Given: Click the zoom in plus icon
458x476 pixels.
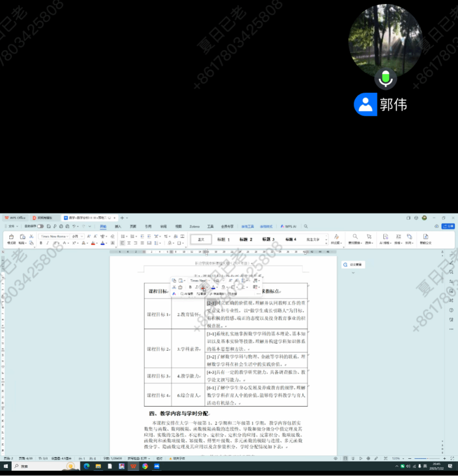Looking at the screenshot, I should (444, 458).
